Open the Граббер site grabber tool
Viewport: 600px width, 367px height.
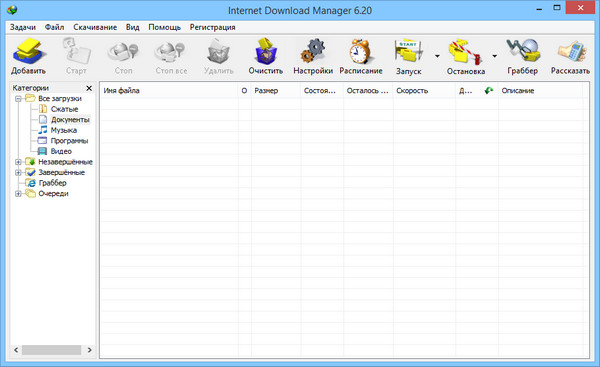pyautogui.click(x=523, y=50)
